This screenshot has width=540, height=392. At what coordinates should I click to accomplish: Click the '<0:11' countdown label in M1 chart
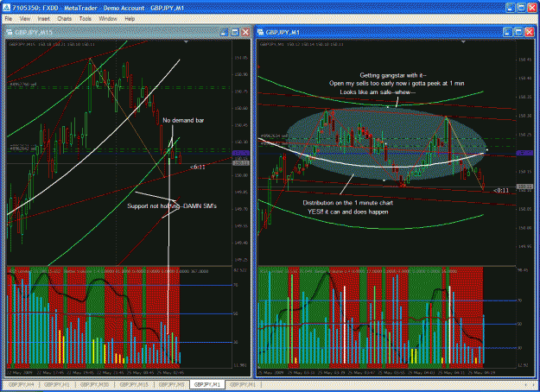pos(501,190)
